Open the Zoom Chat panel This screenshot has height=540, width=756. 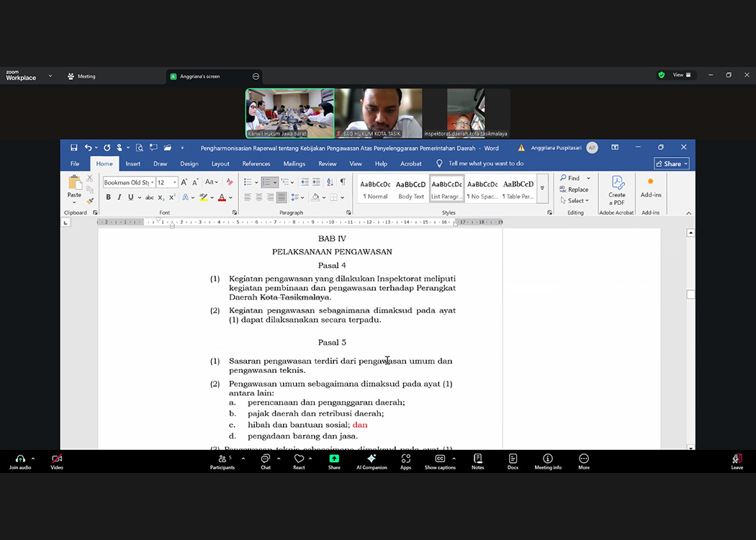[266, 459]
